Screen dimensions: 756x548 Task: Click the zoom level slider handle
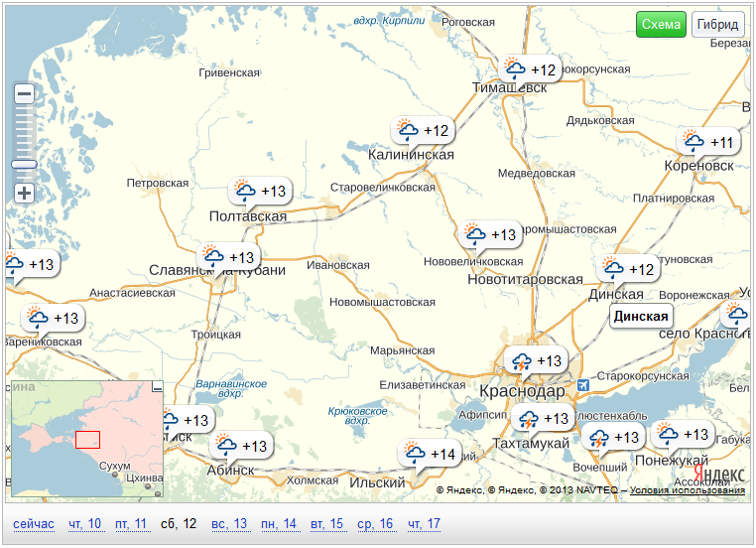click(25, 165)
